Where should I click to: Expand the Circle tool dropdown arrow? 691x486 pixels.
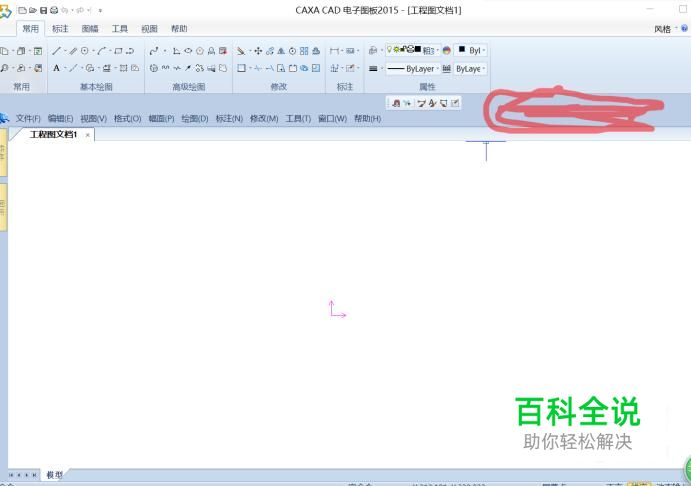[x=93, y=51]
